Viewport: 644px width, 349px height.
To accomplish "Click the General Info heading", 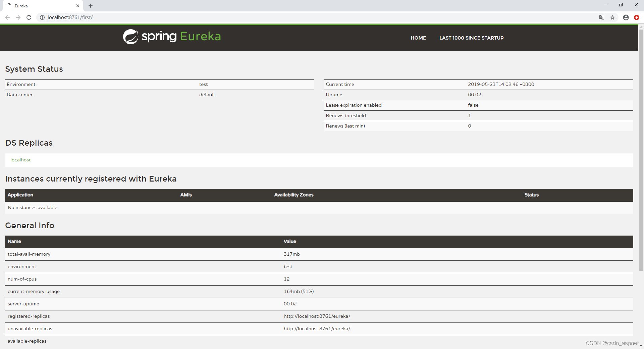I will point(30,226).
